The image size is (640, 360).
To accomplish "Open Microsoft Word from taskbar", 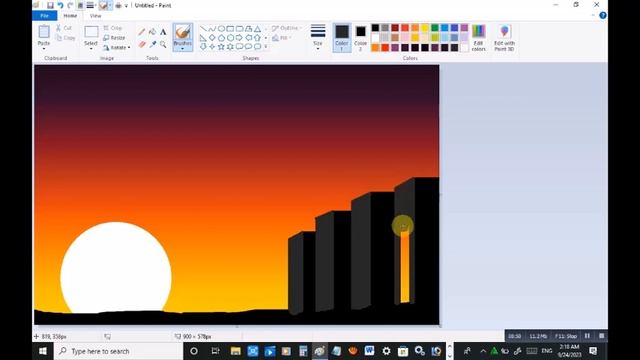I will pyautogui.click(x=369, y=351).
